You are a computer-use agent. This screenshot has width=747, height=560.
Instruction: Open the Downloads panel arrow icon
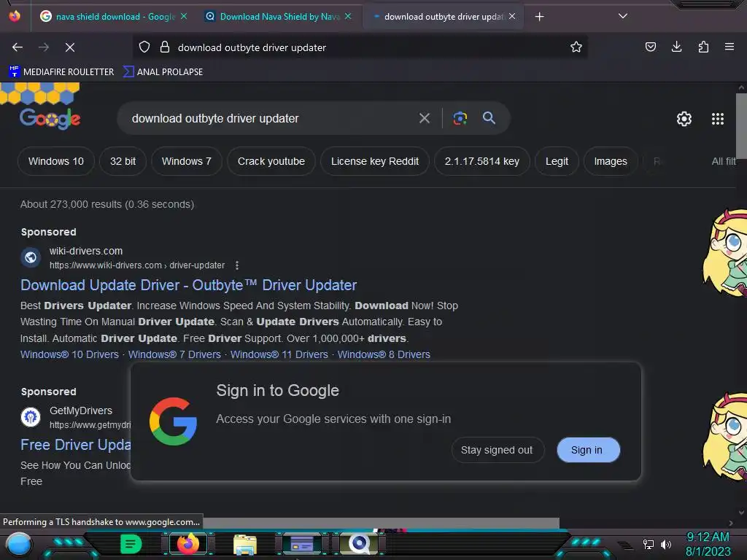tap(676, 47)
